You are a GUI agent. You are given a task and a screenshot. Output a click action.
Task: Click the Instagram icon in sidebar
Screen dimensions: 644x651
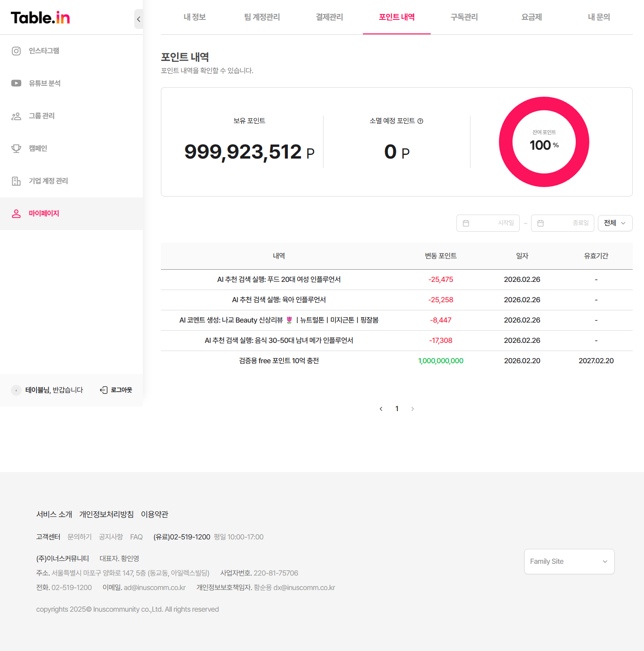pyautogui.click(x=16, y=51)
